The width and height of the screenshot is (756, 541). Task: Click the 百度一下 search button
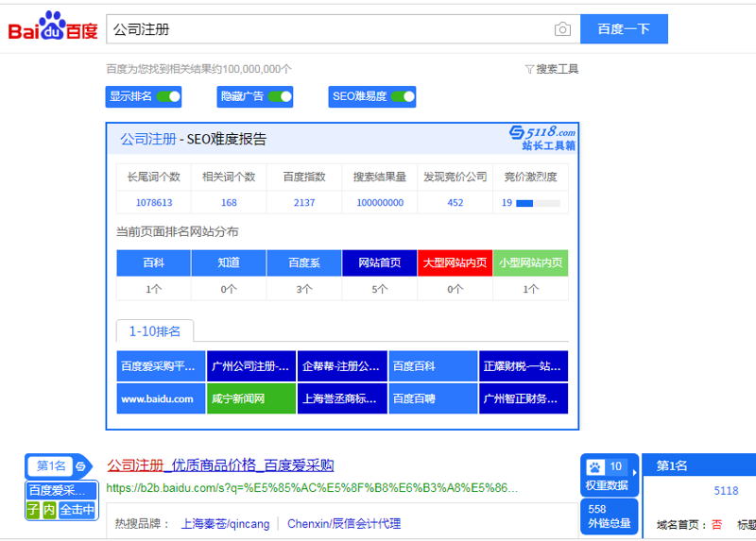pos(624,29)
